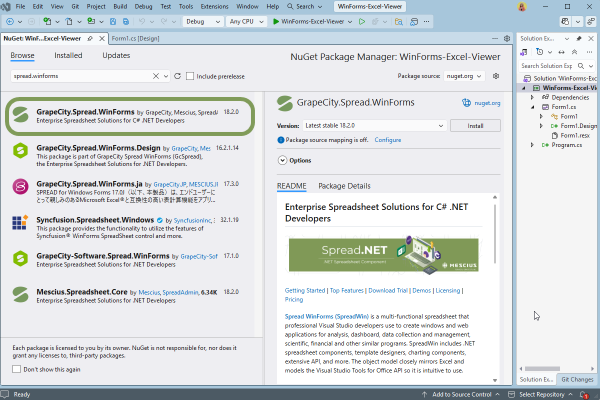Switch to the Updates tab
This screenshot has width=600, height=400.
pos(116,56)
